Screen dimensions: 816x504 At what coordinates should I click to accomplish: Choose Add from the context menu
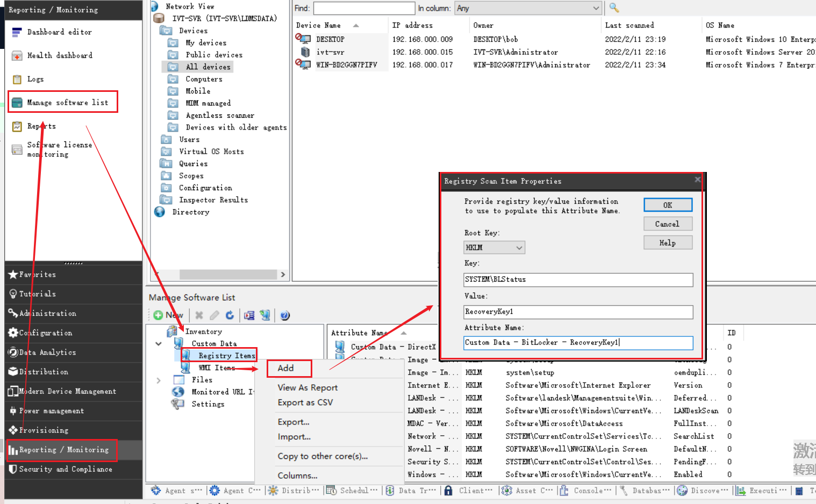(286, 368)
